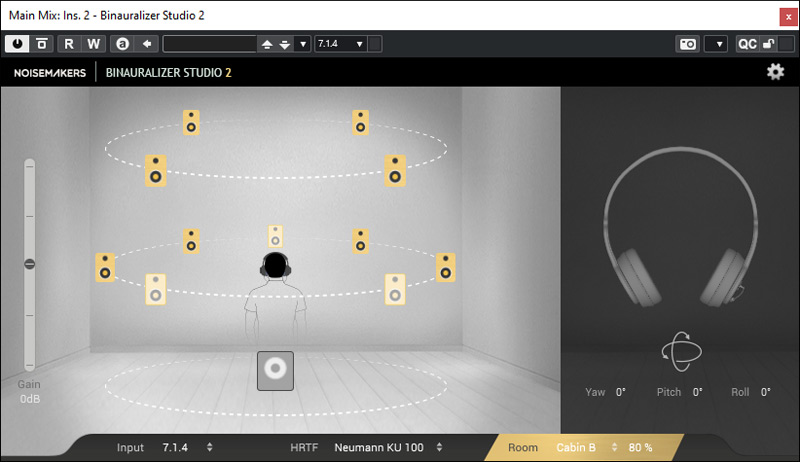Click the snapshot camera icon
This screenshot has width=800, height=462.
687,44
